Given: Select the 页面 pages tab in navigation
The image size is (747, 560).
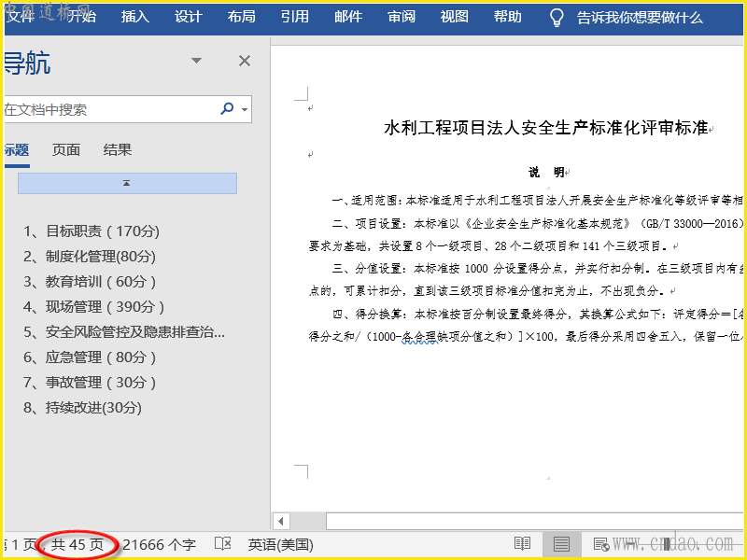Looking at the screenshot, I should [x=65, y=150].
